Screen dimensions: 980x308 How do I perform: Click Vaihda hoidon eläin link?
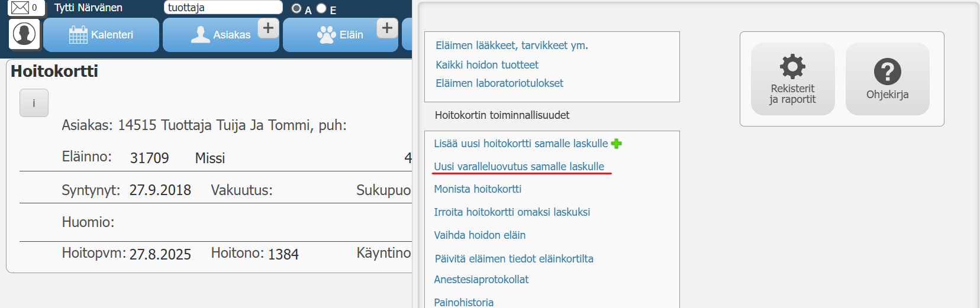click(x=480, y=235)
